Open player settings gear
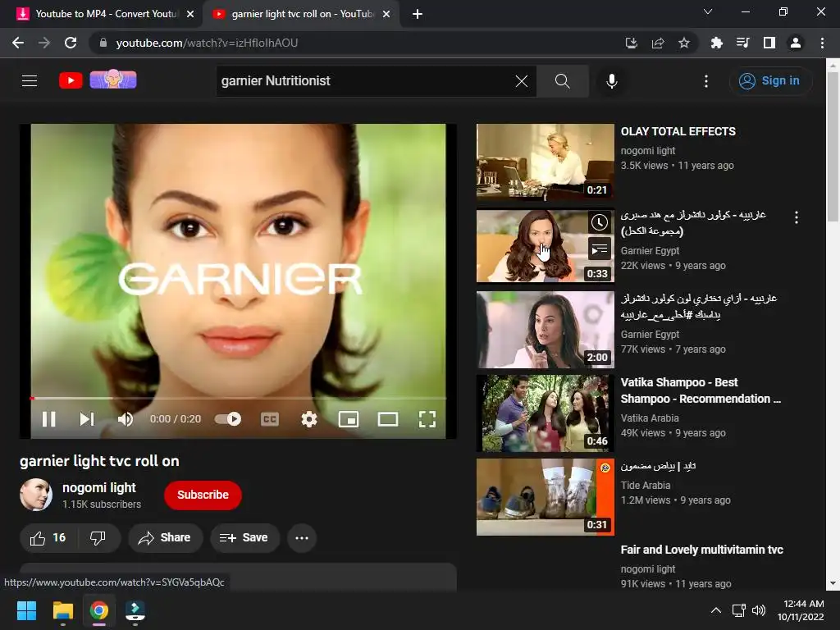This screenshot has width=840, height=630. pyautogui.click(x=309, y=419)
